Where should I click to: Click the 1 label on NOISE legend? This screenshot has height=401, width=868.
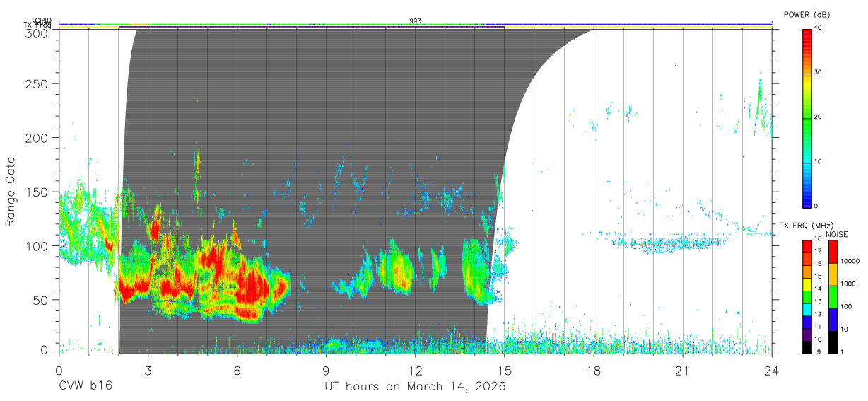click(841, 351)
